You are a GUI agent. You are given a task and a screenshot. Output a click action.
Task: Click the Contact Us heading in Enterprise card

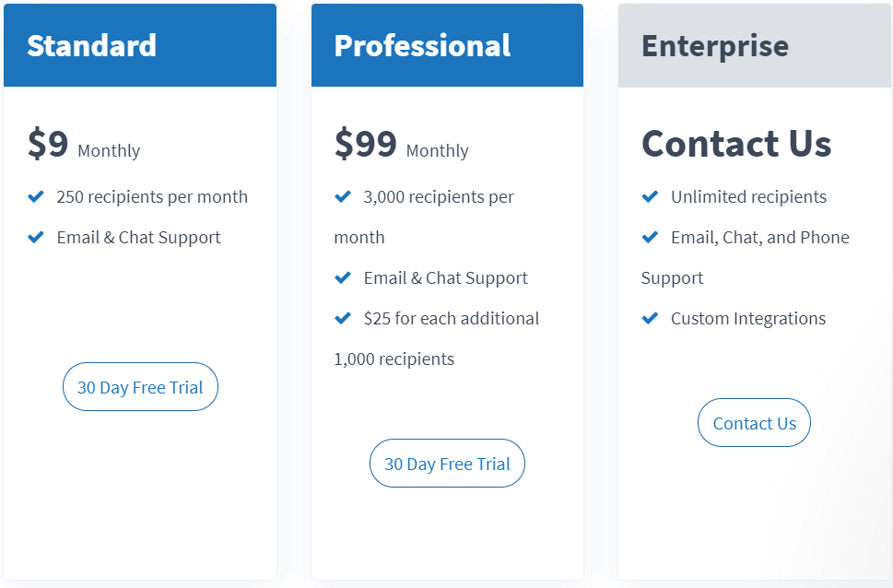click(x=736, y=143)
